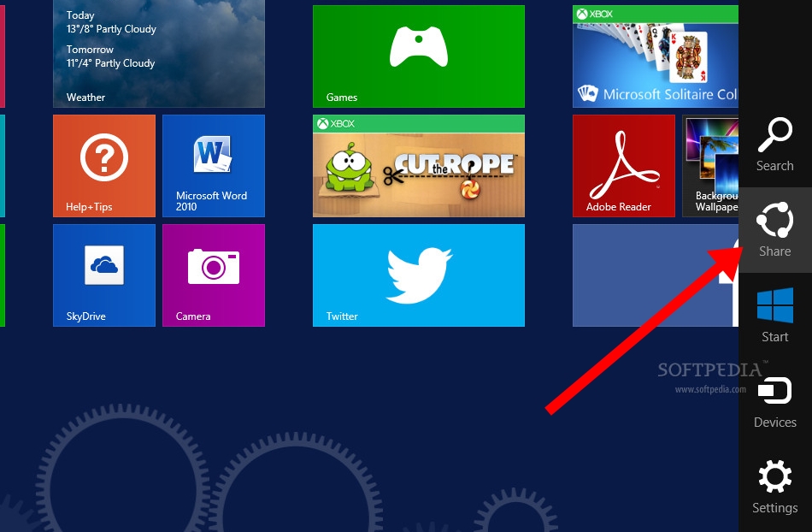Open Microsoft Solitaire Collection tile

tap(656, 56)
